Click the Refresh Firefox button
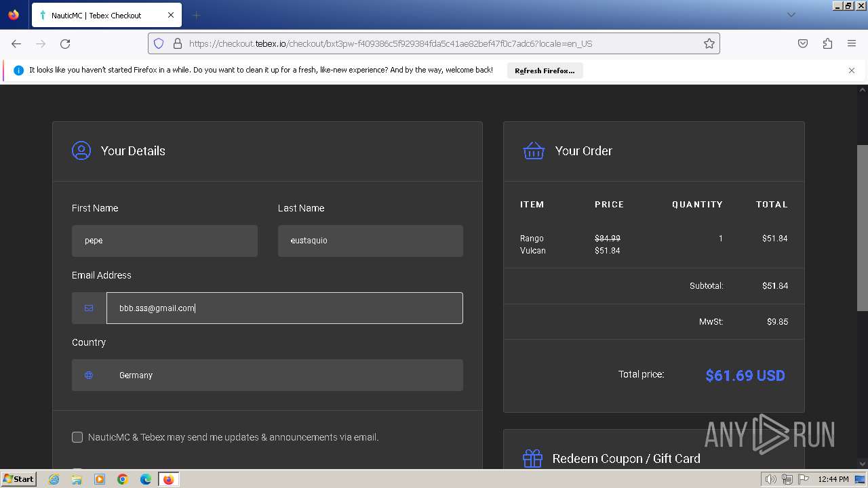 (545, 70)
